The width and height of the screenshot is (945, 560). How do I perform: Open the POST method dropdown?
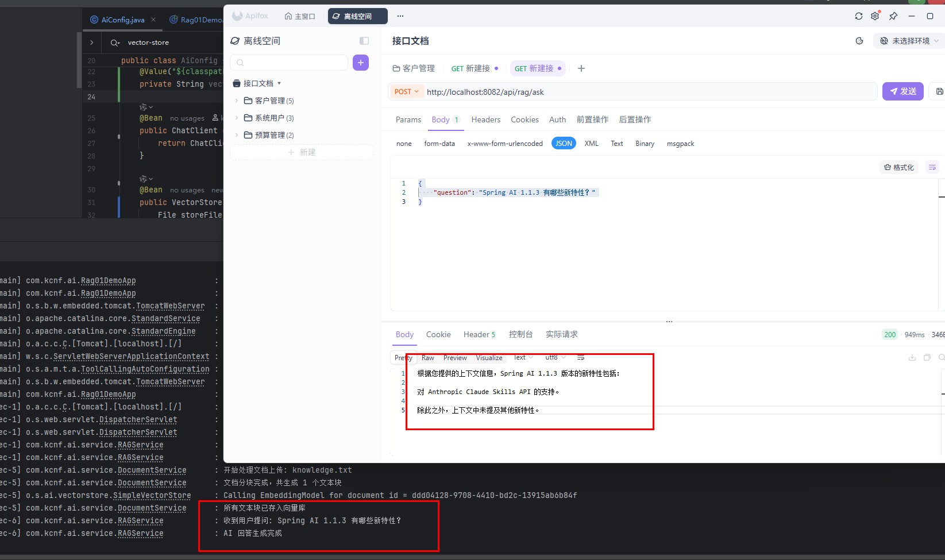(406, 92)
